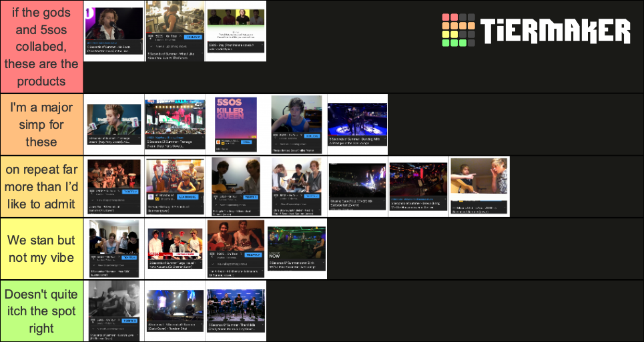
Task: Select the green 'Doesn't quite itch the spot right' label
Action: pyautogui.click(x=41, y=311)
